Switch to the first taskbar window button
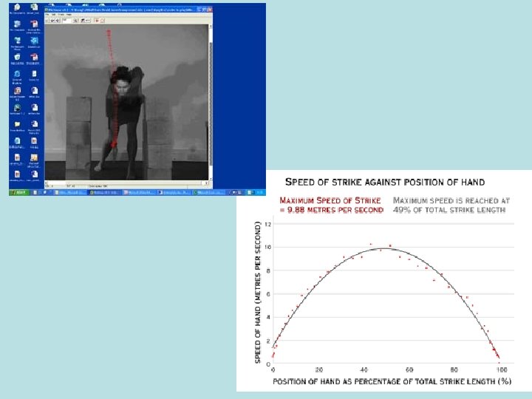This screenshot has width=532, height=399. coord(70,192)
